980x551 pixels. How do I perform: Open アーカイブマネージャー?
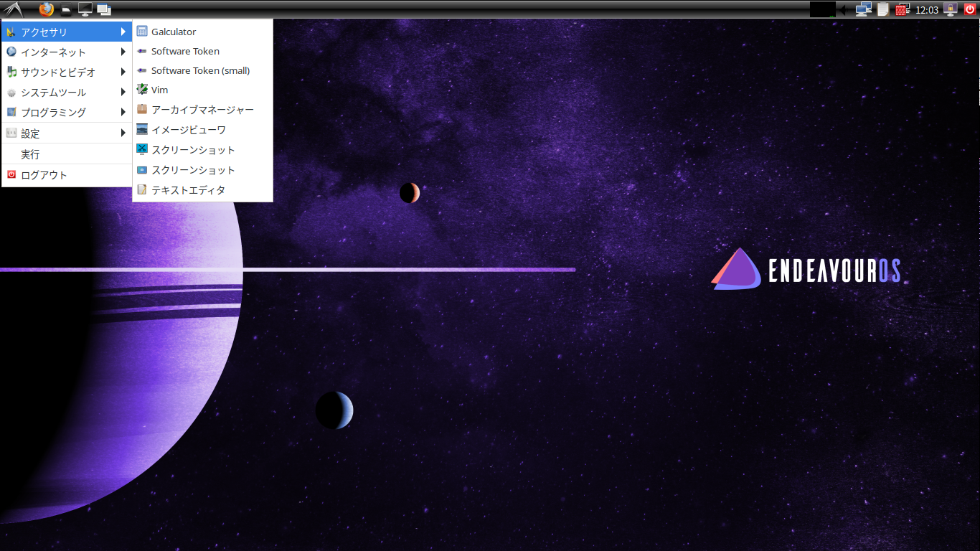(x=202, y=110)
